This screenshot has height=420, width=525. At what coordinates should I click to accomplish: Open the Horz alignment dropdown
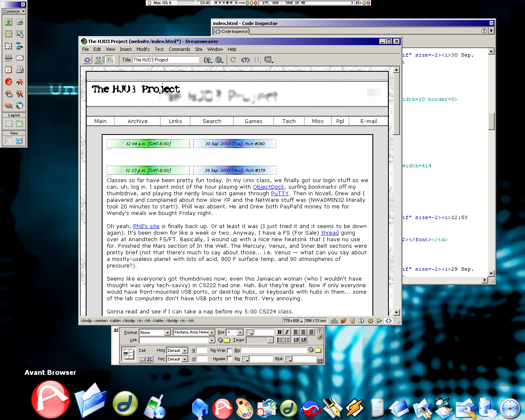[x=177, y=350]
